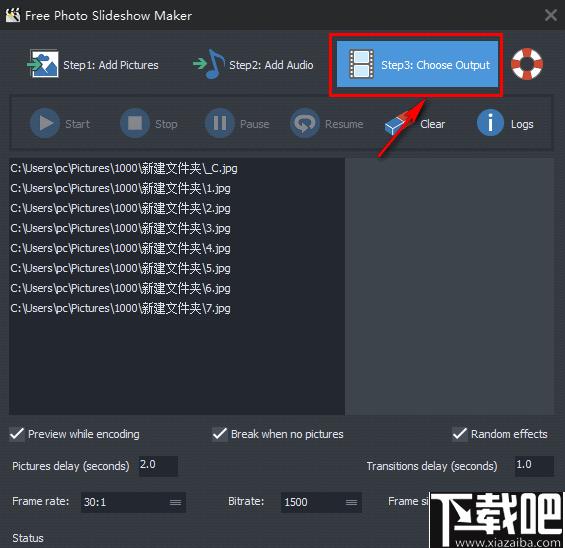Click the Step2 Add Audio music note icon
This screenshot has width=565, height=548.
click(209, 64)
